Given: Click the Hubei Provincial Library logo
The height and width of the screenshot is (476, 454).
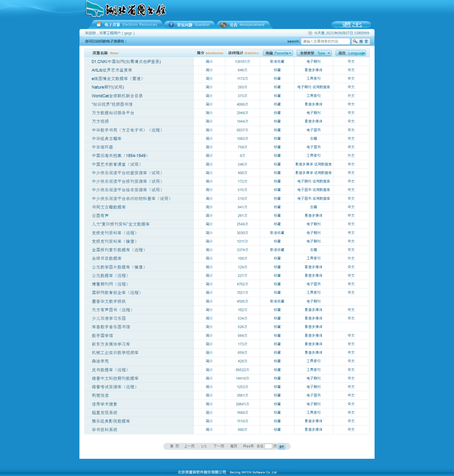Looking at the screenshot, I should 126,9.
